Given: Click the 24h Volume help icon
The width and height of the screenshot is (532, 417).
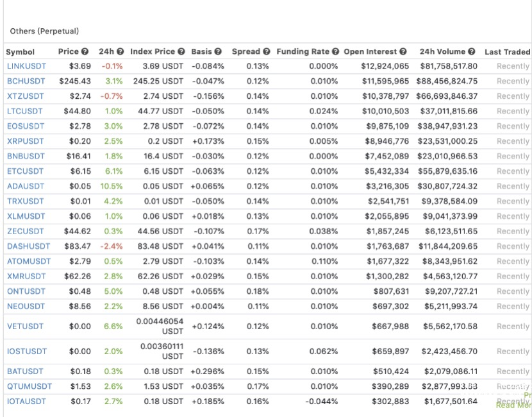Looking at the screenshot, I should [472, 52].
